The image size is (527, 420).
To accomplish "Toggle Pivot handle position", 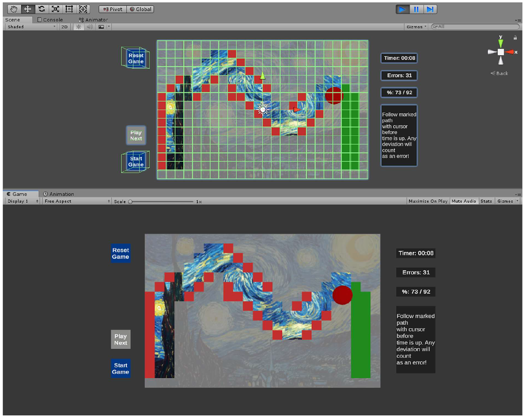I will tap(112, 9).
